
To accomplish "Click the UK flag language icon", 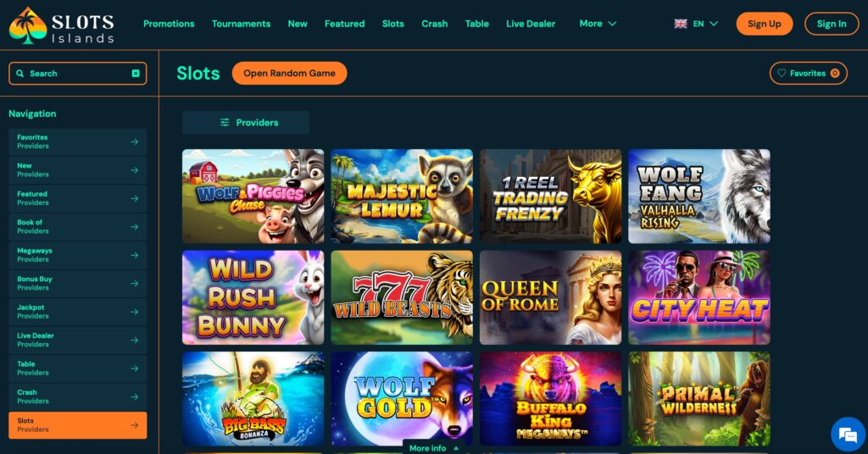I will click(681, 24).
